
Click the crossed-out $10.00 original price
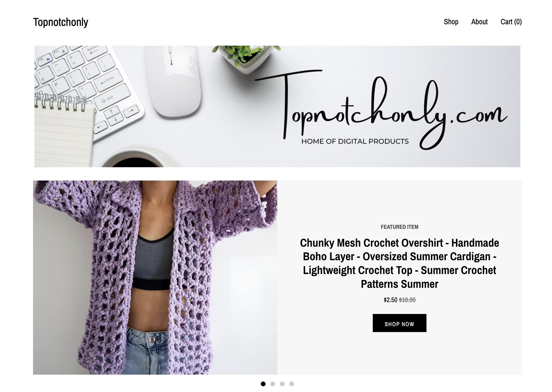(407, 300)
